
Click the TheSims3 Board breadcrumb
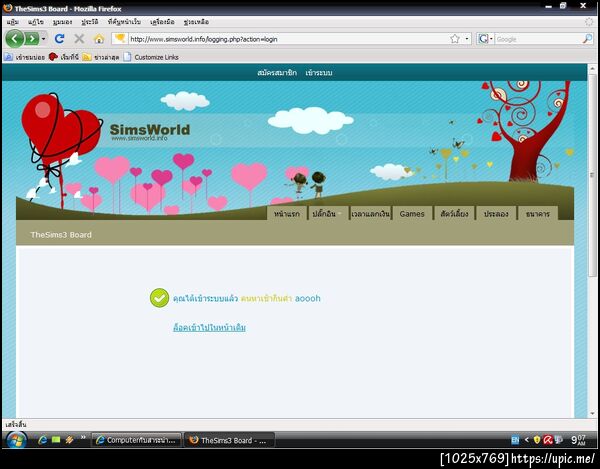point(61,235)
